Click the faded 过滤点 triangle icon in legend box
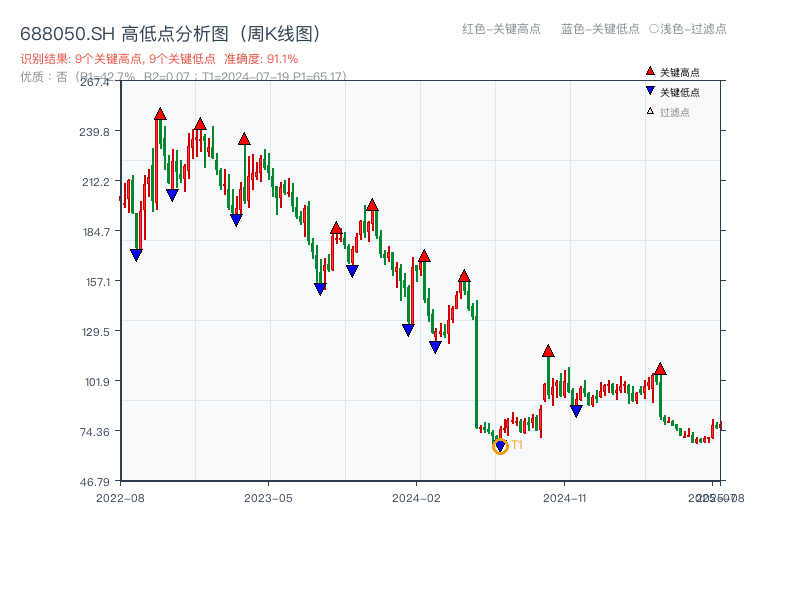The height and width of the screenshot is (600, 800). (x=648, y=110)
